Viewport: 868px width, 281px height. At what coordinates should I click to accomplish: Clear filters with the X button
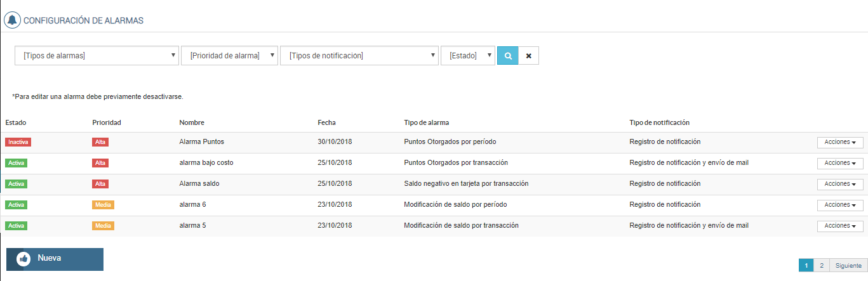click(528, 55)
